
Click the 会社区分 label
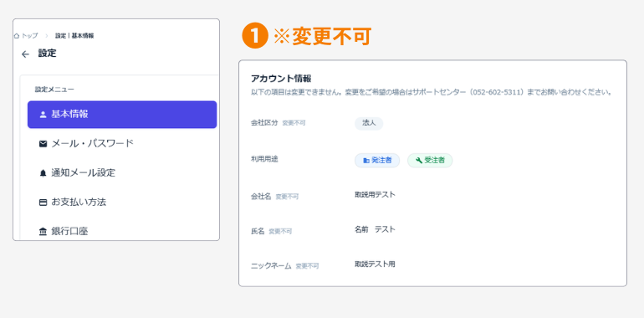click(264, 122)
